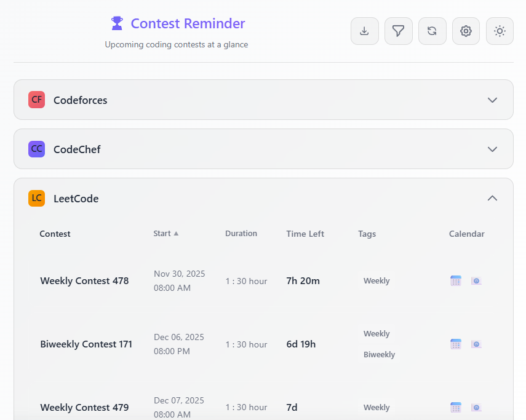Click the Outlook calendar icon for Biweekly Contest 171

pos(476,344)
